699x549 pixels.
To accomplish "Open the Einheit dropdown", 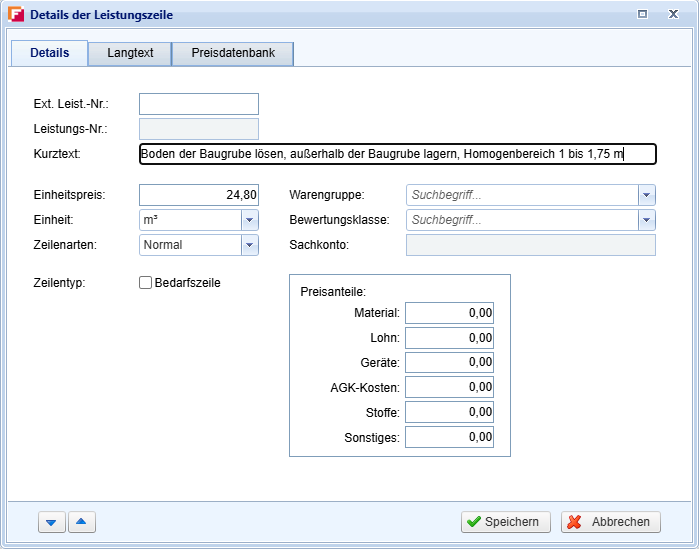I will (249, 220).
